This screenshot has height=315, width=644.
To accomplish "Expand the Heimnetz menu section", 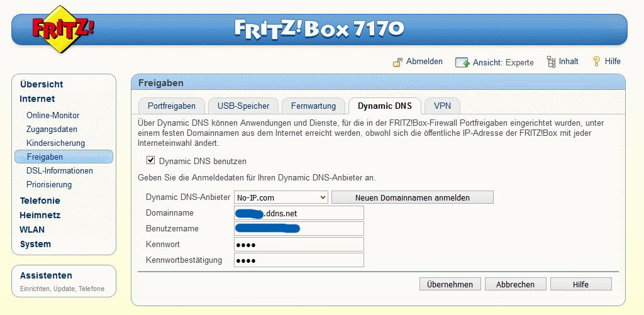I will point(40,215).
